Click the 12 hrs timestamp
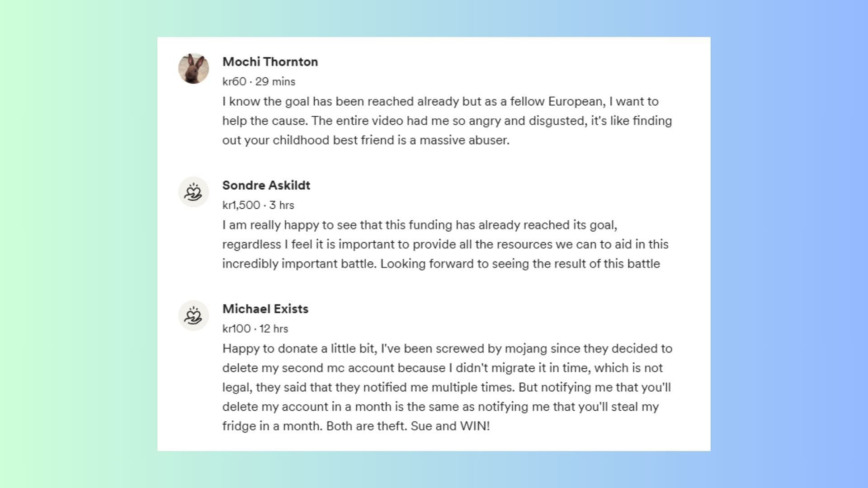The height and width of the screenshot is (488, 868). (x=274, y=329)
